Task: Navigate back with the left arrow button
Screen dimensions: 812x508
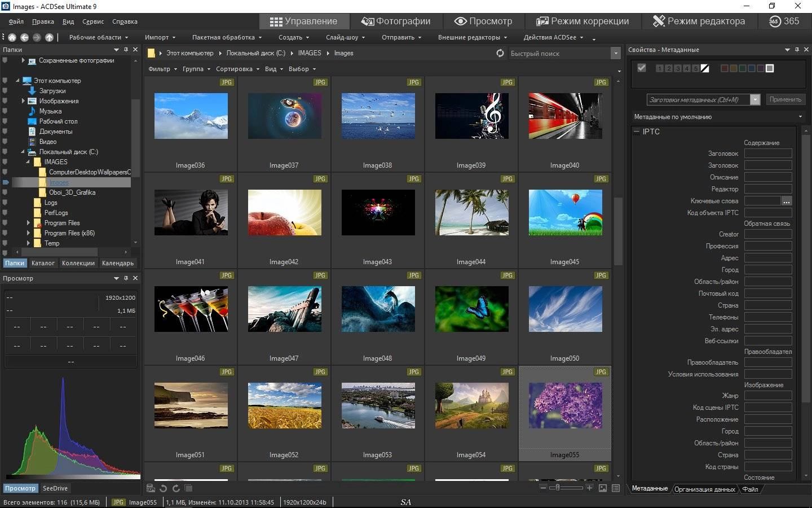Action: coord(24,37)
